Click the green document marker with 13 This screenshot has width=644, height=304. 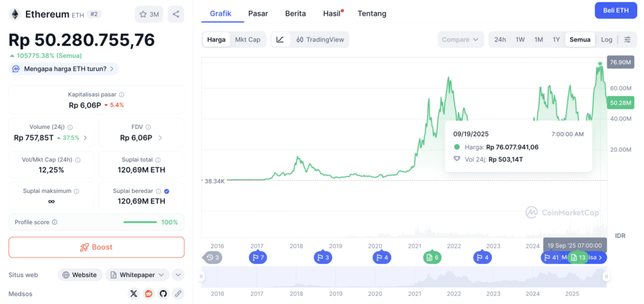tap(578, 258)
